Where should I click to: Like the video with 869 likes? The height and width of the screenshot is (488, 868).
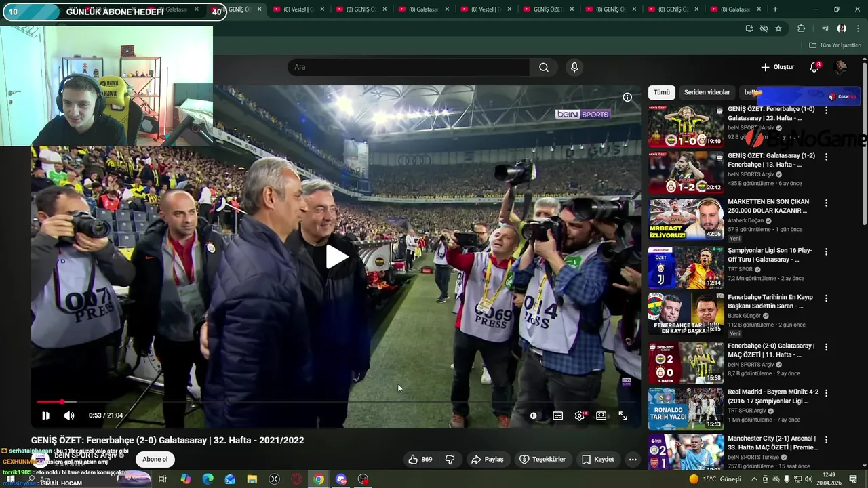point(420,460)
